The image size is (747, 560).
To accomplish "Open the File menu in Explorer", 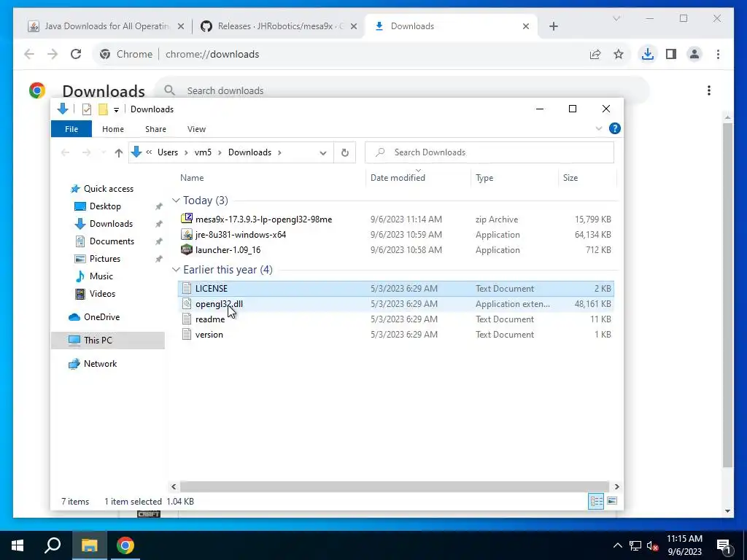I will (x=71, y=129).
